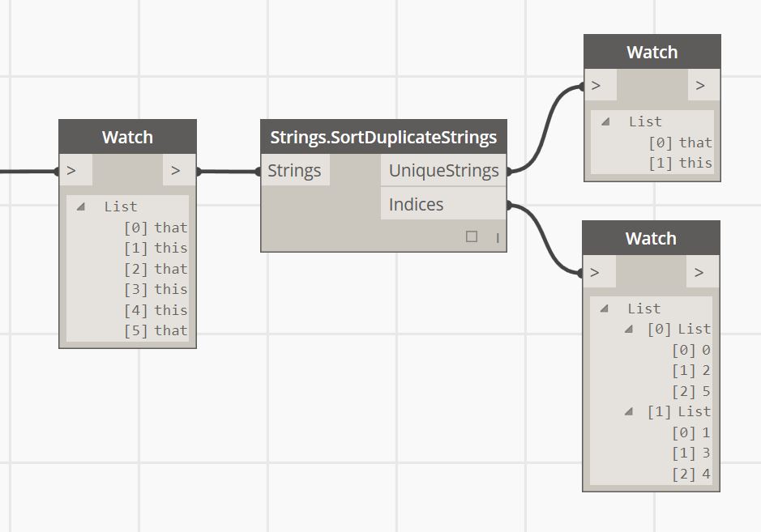The height and width of the screenshot is (532, 761).
Task: Collapse the [1] List sublist of the Indices Watch
Action: coord(629,411)
